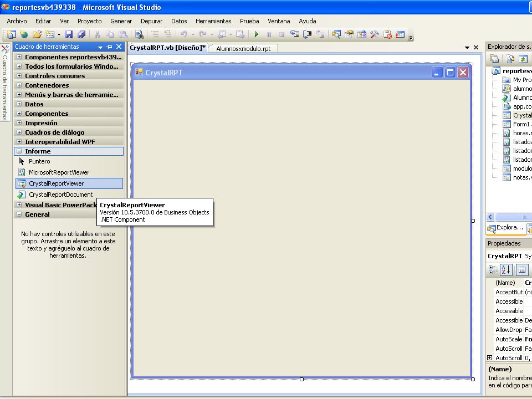This screenshot has height=399, width=532.
Task: Click the Find in Files binoculars icon
Action: (x=139, y=34)
